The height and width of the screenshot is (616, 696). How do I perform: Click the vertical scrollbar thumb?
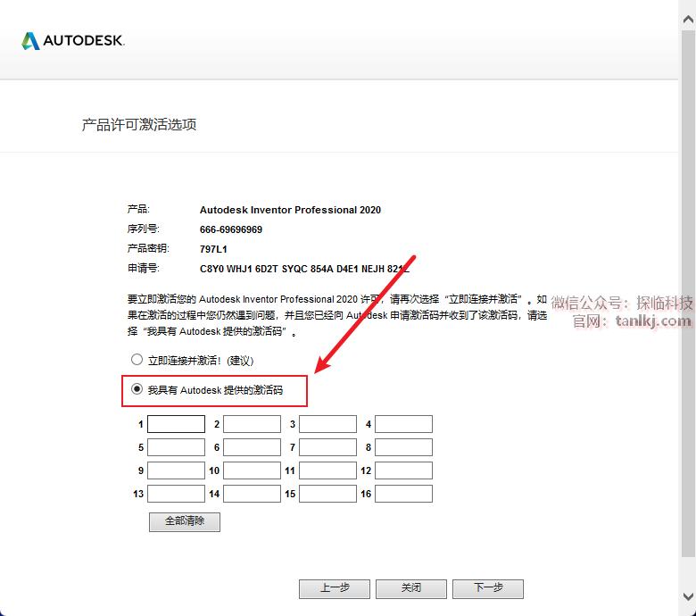click(689, 293)
